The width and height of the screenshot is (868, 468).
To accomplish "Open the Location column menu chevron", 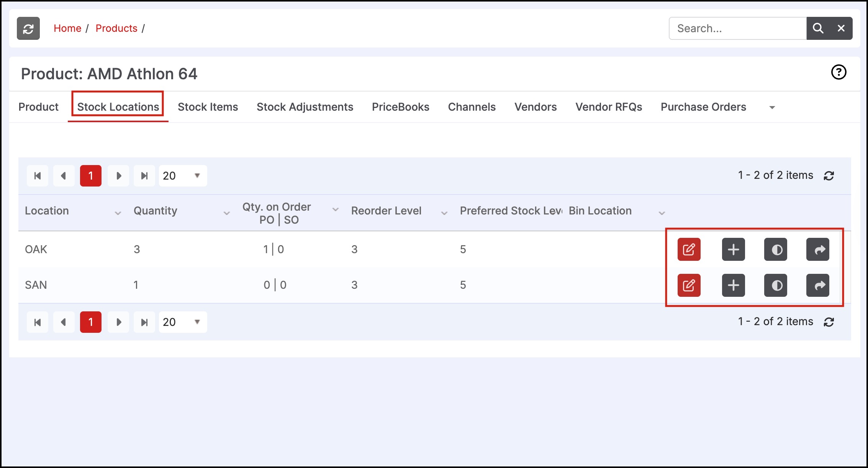I will (118, 213).
